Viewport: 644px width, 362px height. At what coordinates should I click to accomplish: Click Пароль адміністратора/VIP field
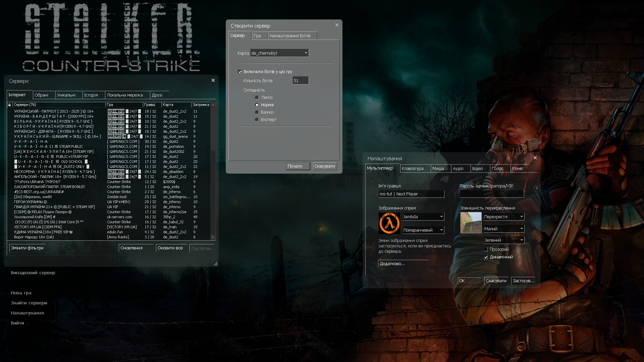coord(492,194)
